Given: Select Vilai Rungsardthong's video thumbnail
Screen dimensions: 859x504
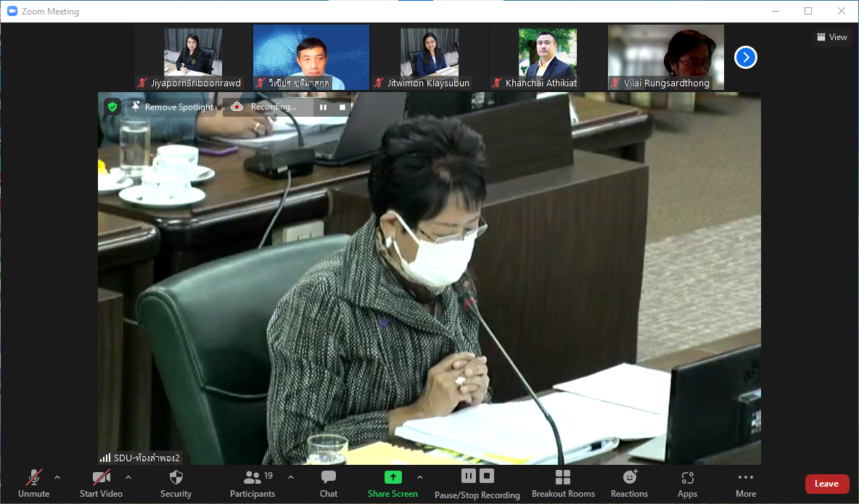Looking at the screenshot, I should (666, 57).
